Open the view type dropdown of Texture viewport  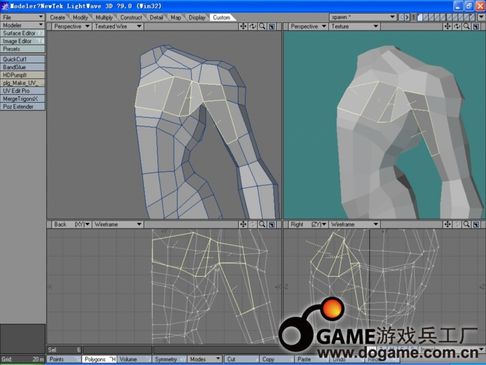click(x=308, y=26)
